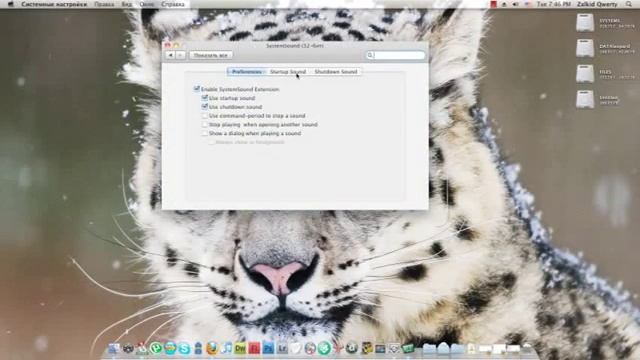Launch Dreamweaver (Dw) from the Dock
Screen dimensions: 640x360
pos(240,348)
